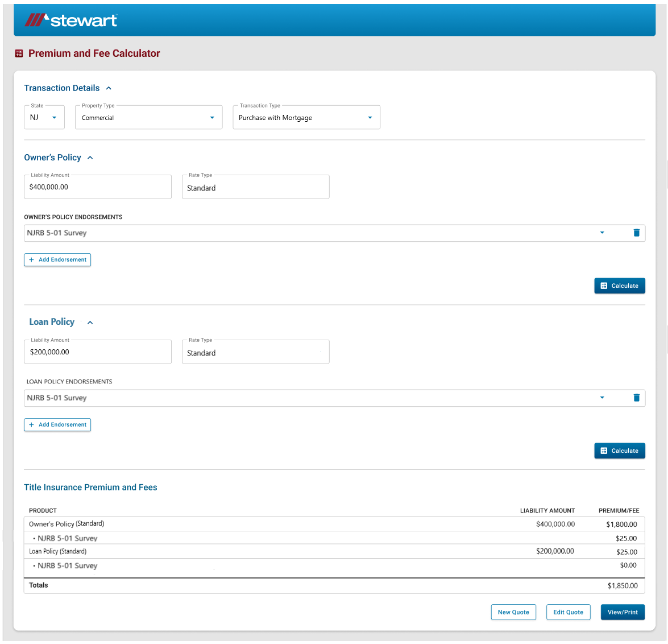The image size is (668, 644).
Task: Click the calculator icon beside Premium and Fee Calculator
Action: tap(19, 53)
